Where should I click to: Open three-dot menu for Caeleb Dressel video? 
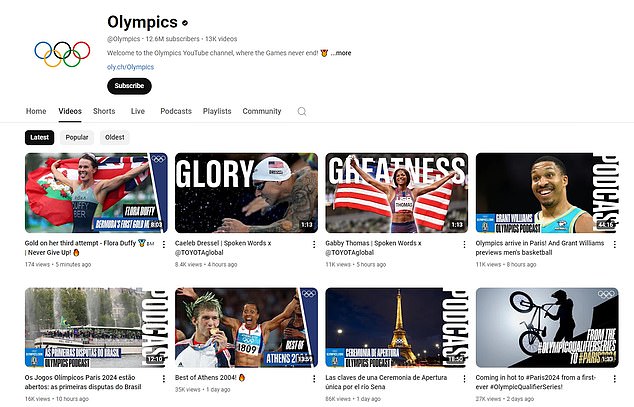(x=314, y=244)
